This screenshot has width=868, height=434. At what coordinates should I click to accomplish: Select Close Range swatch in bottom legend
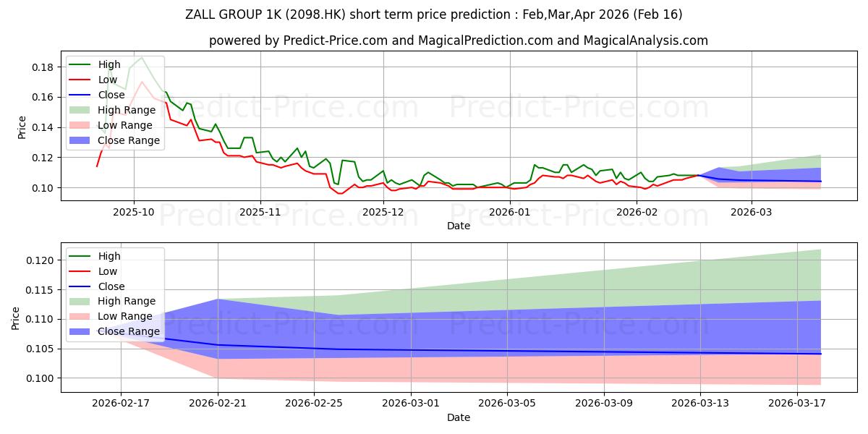coord(80,331)
